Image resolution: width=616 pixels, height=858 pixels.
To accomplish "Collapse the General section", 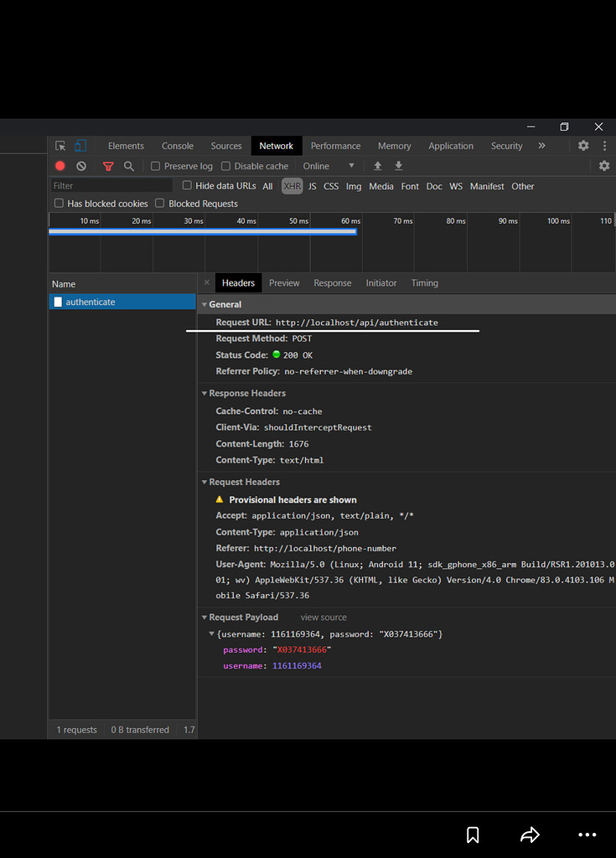I will 204,304.
